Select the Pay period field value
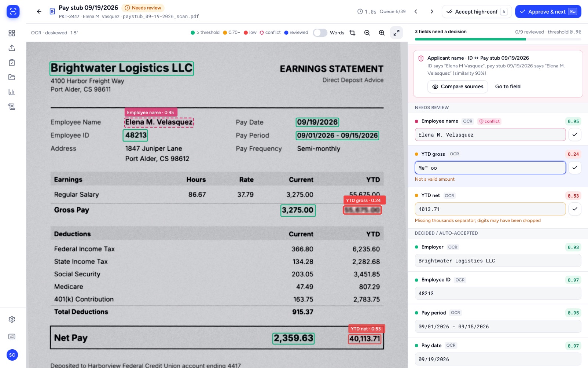Viewport: 588px width, 368px height. 498,326
